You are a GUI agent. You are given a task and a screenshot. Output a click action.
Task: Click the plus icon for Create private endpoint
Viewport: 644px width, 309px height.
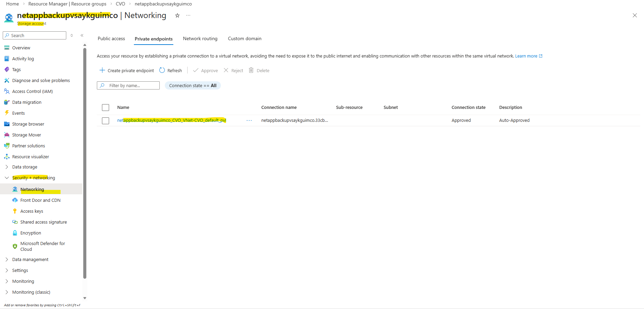click(x=102, y=70)
